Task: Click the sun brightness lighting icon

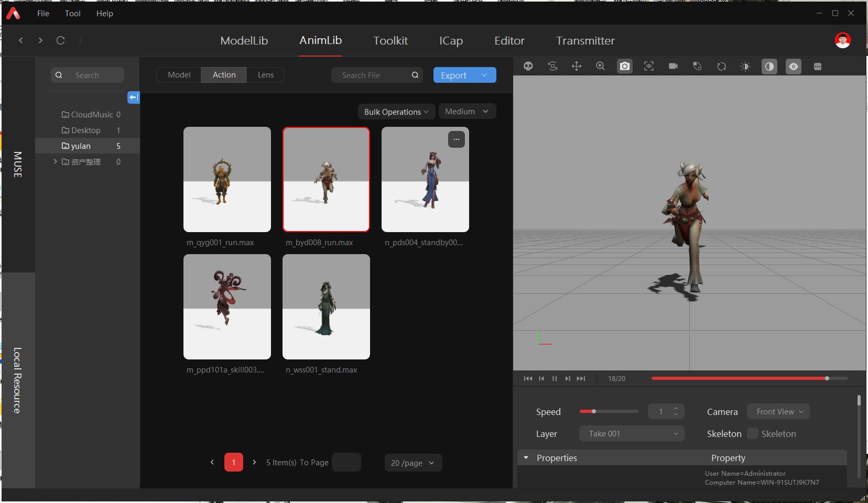Action: point(745,67)
